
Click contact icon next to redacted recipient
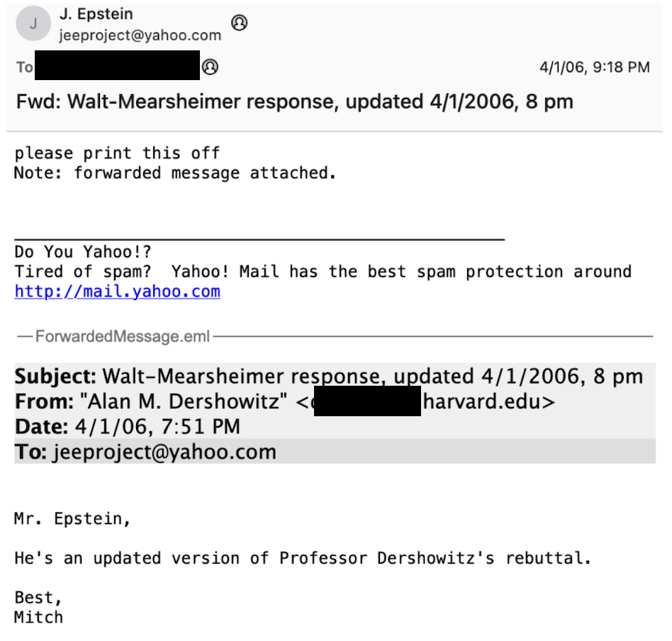(x=210, y=67)
